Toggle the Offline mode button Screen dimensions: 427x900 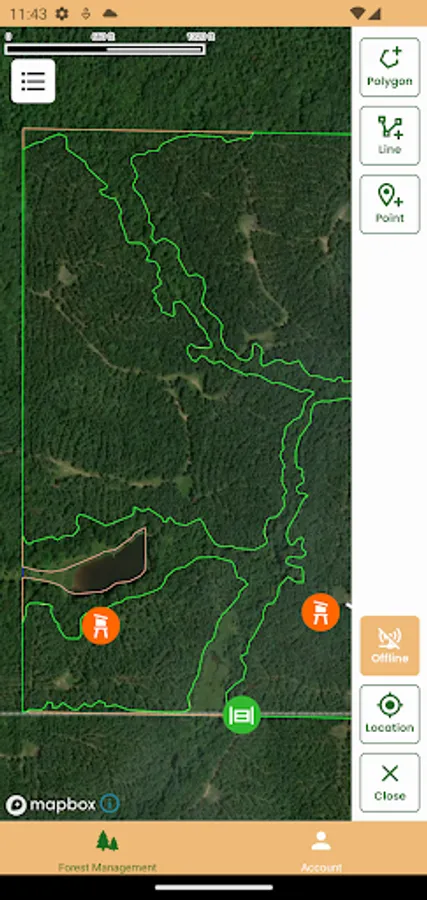click(x=390, y=645)
